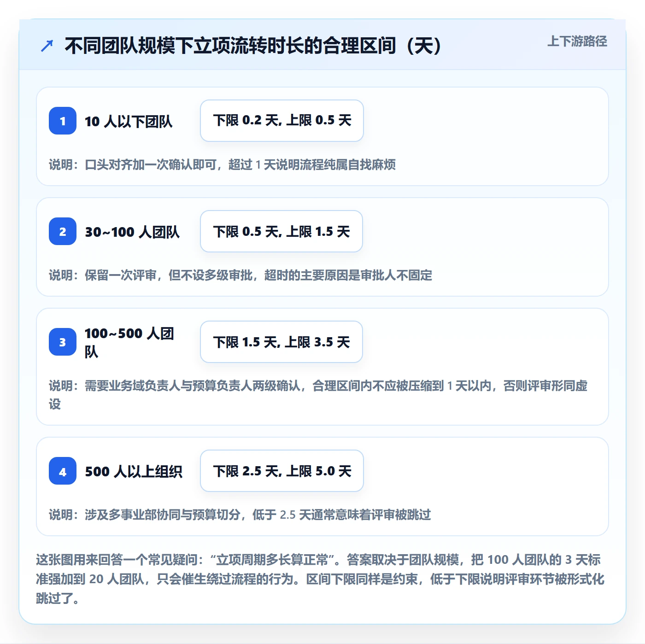
Task: Click the heading 不同团队规模下立项流转时长的合理区间
Action: pyautogui.click(x=253, y=46)
